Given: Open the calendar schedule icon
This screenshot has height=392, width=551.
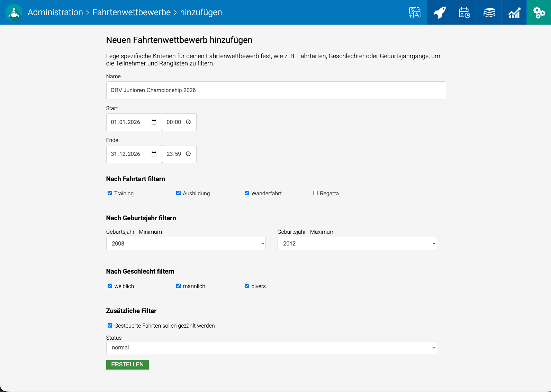Looking at the screenshot, I should click(464, 12).
